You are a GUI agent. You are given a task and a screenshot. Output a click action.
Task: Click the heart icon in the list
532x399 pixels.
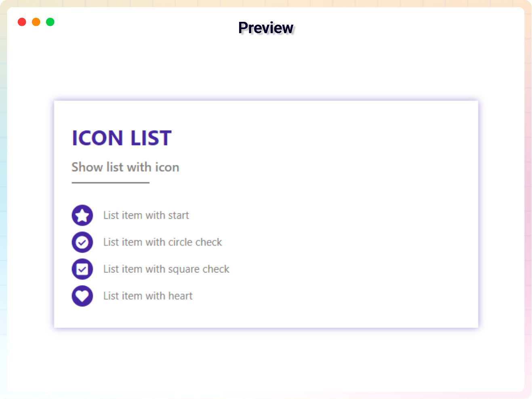click(82, 296)
